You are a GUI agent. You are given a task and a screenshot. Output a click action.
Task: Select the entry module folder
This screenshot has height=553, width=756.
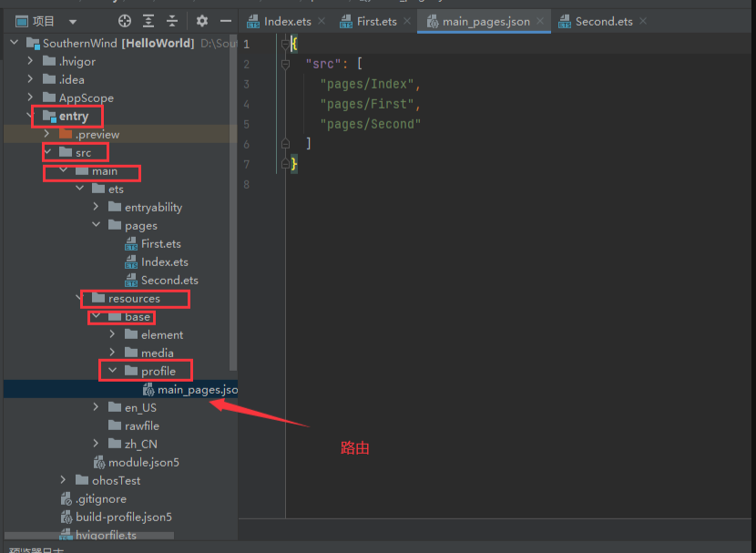click(x=73, y=117)
